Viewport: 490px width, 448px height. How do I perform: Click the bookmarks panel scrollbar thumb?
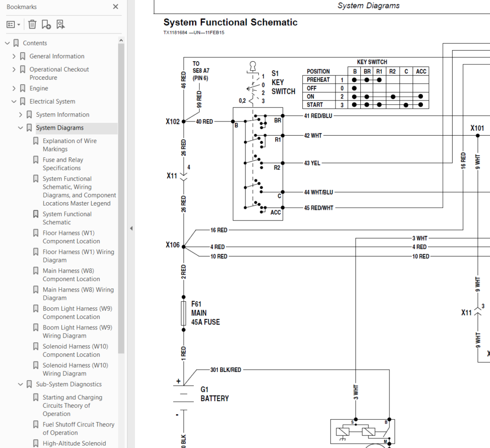click(121, 198)
